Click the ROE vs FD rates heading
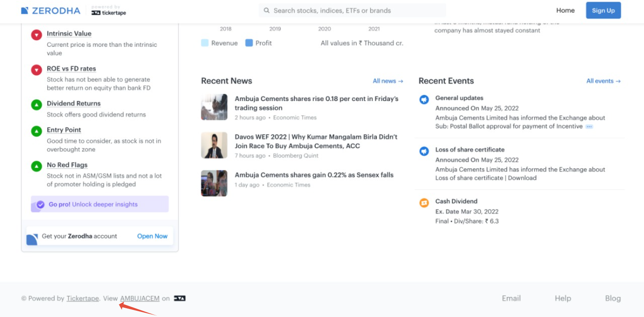 point(71,69)
